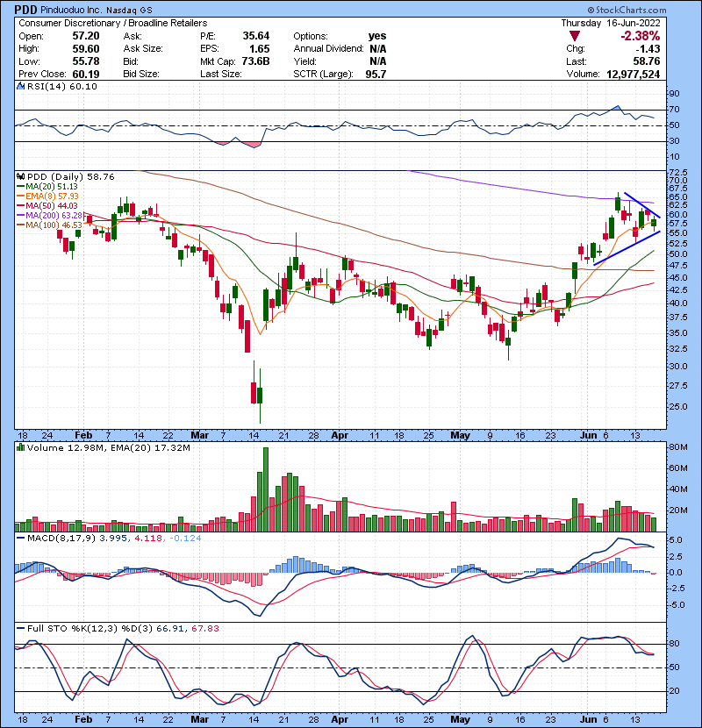This screenshot has height=728, width=702.
Task: Click the Open value 57.20
Action: 86,36
